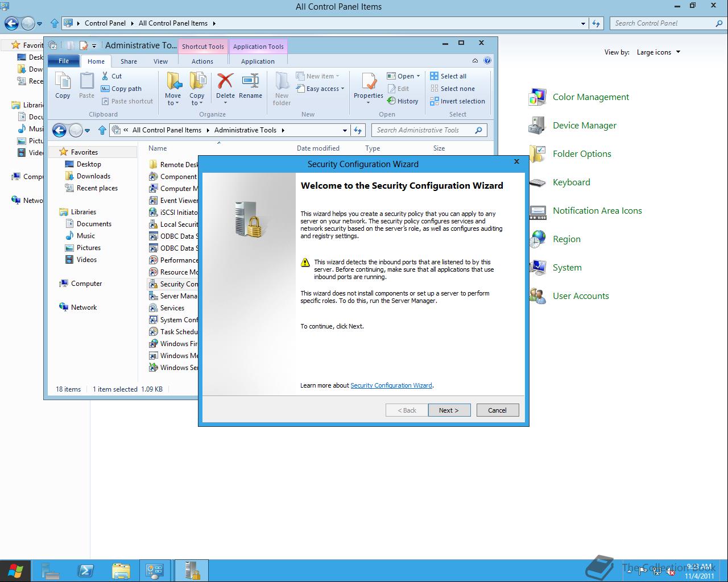Click Cancel in Security Configuration Wizard
The width and height of the screenshot is (728, 582).
click(497, 410)
